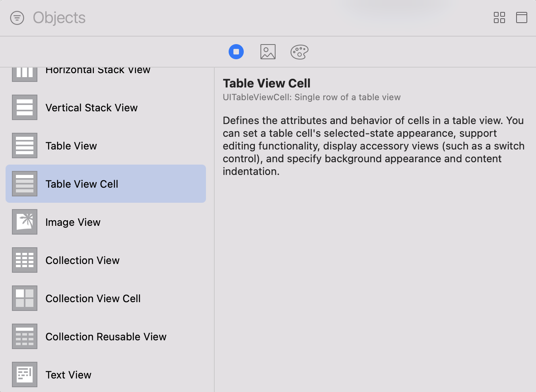
Task: Select the 'Collection View Cell' row label
Action: pos(93,299)
